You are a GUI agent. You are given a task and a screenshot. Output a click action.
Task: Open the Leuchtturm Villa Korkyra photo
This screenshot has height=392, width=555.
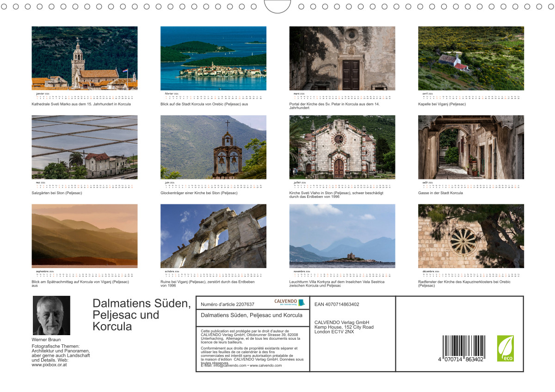[342, 236]
